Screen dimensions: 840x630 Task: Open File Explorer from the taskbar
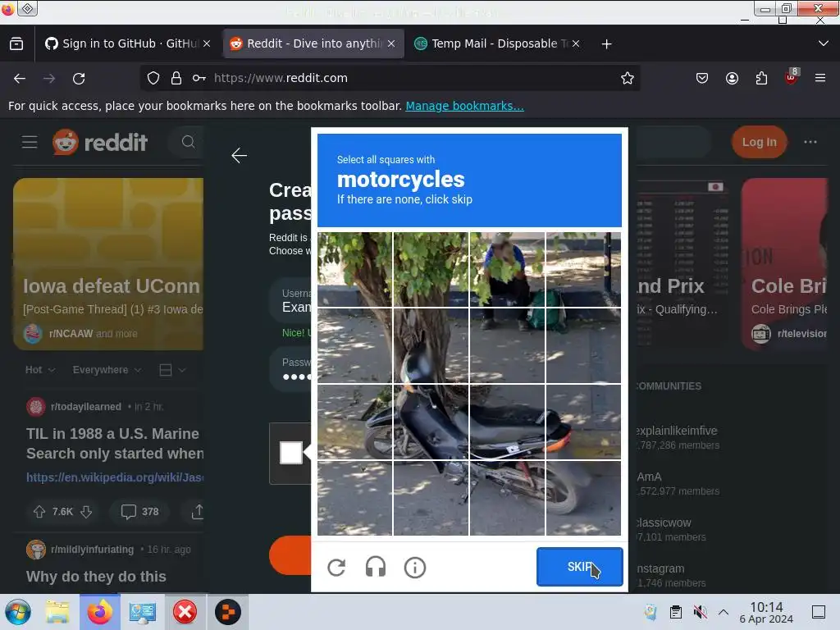[x=57, y=612]
